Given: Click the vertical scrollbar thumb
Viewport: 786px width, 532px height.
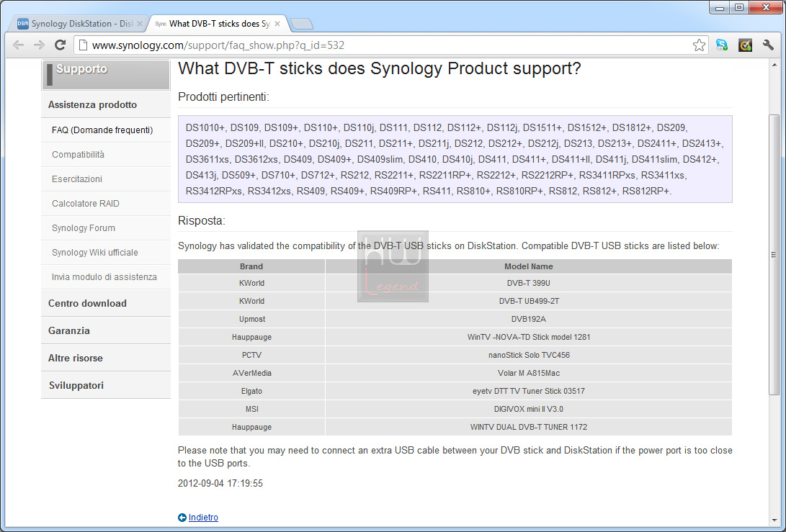Looking at the screenshot, I should pos(774,254).
